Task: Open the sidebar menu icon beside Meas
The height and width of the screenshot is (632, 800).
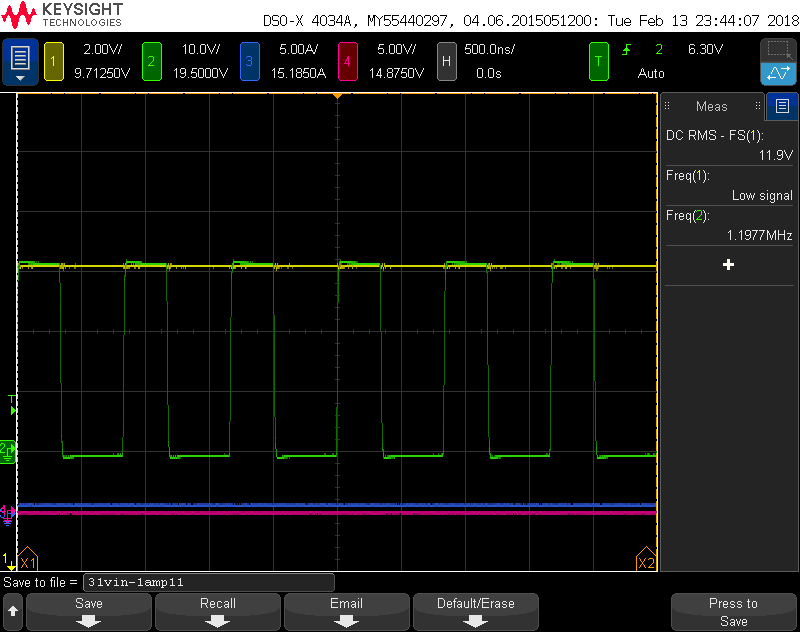Action: (x=782, y=106)
